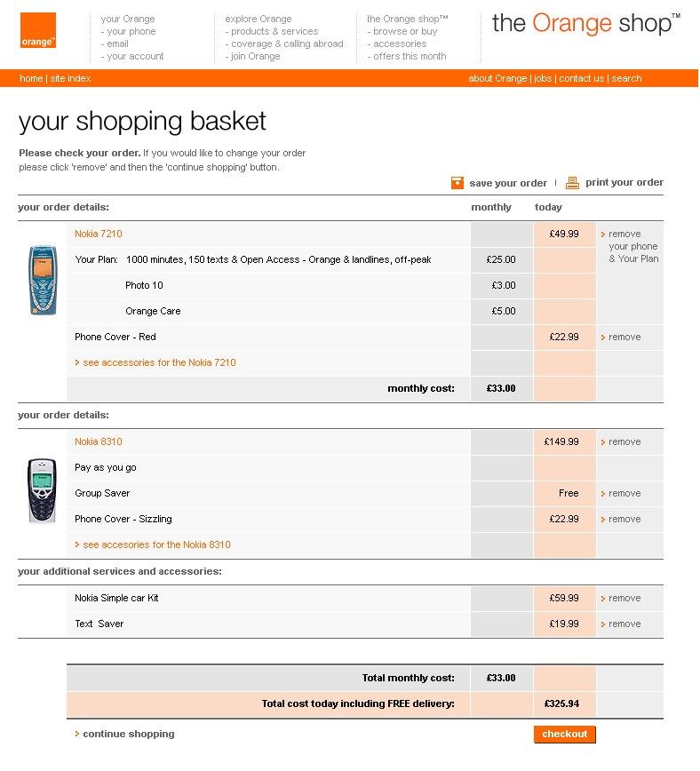The width and height of the screenshot is (700, 771).
Task: Open offers this month menu item
Action: click(x=410, y=57)
